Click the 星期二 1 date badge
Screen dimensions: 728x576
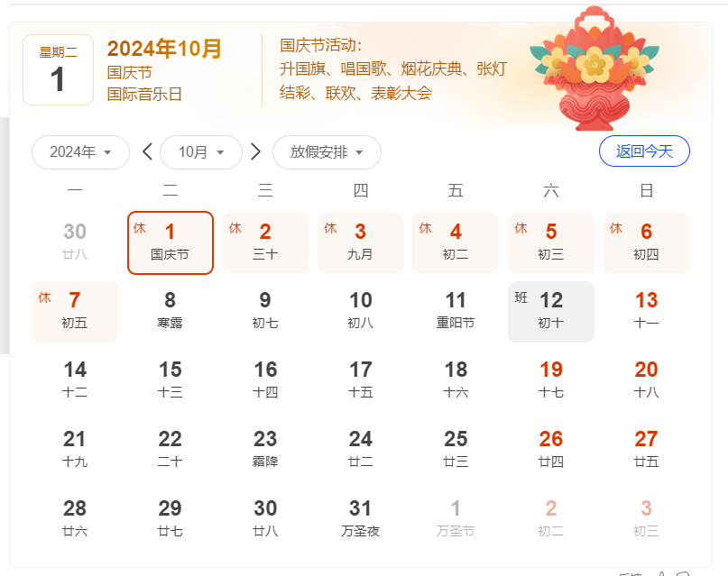click(x=58, y=70)
